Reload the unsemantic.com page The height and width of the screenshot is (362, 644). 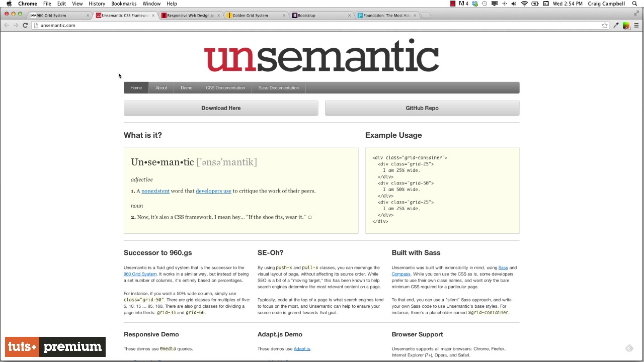(25, 25)
